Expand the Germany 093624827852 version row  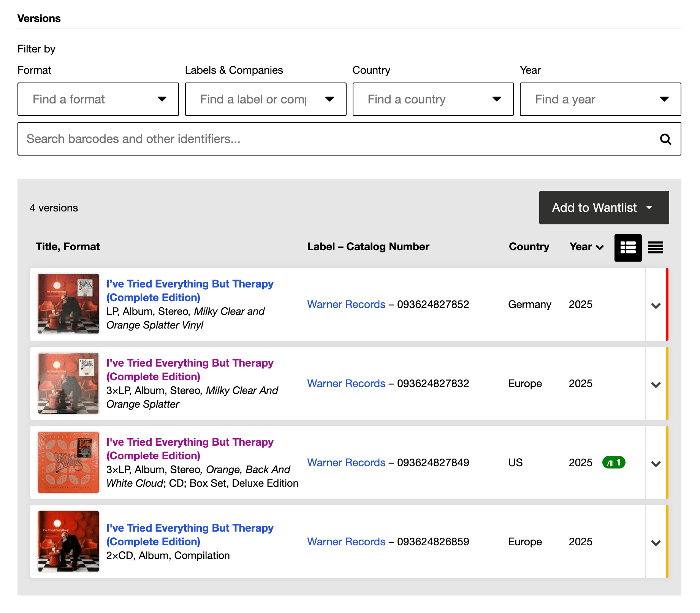point(656,305)
